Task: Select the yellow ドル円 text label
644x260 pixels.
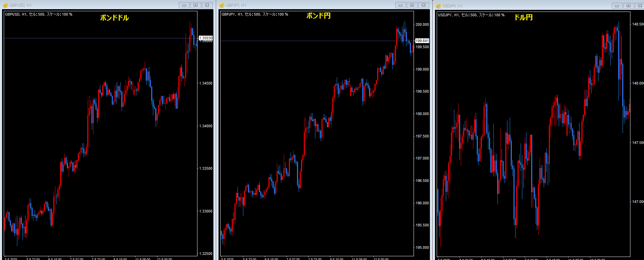Action: pyautogui.click(x=523, y=17)
